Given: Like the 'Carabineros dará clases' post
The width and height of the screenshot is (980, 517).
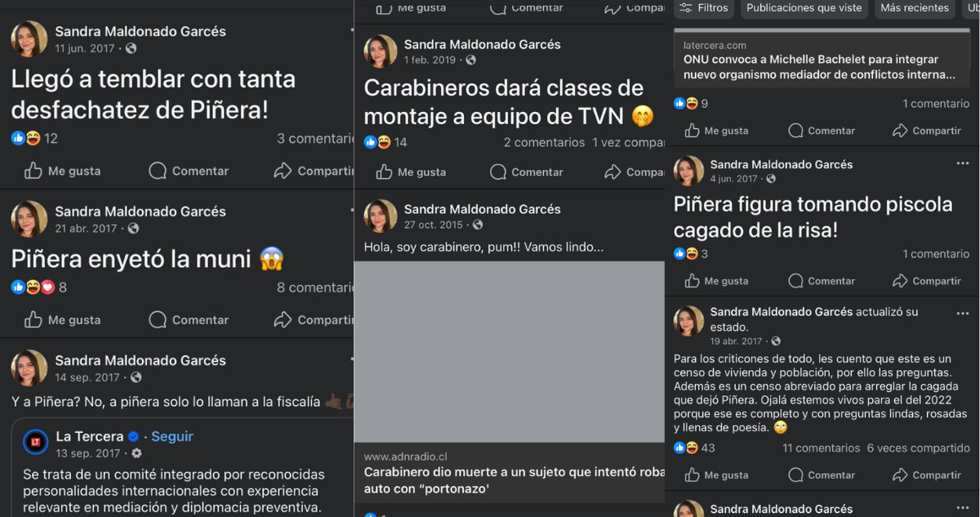Looking at the screenshot, I should [x=412, y=172].
